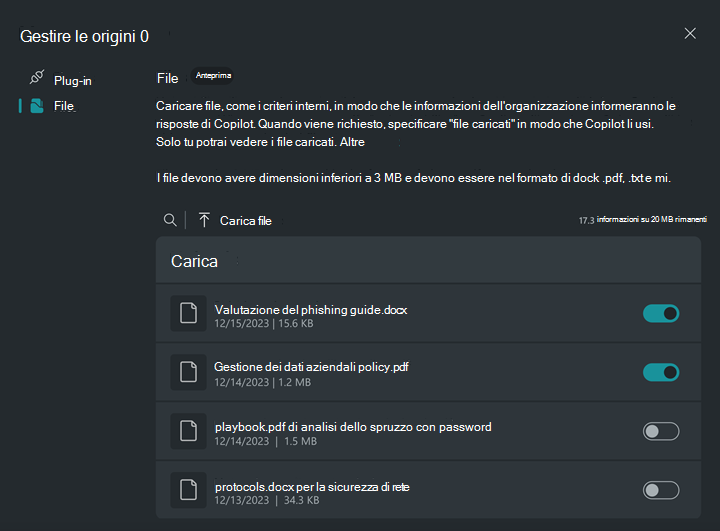Close the Gestire le origini dialog
The width and height of the screenshot is (720, 531).
[x=690, y=33]
